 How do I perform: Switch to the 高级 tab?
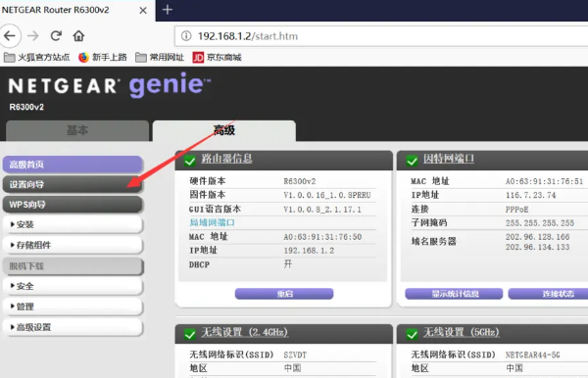224,130
